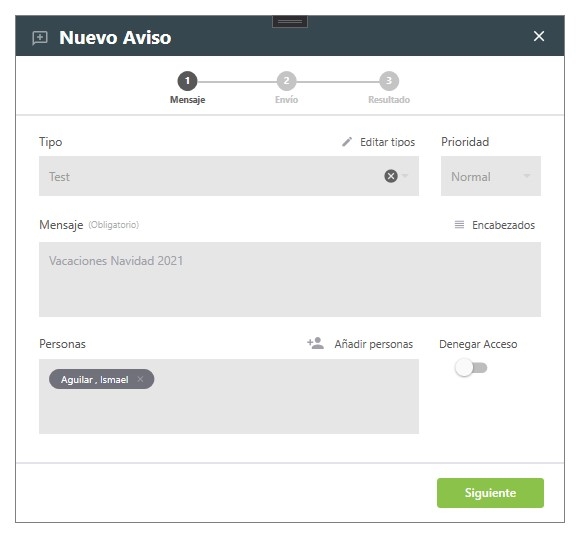The width and height of the screenshot is (580, 539).
Task: Toggle the Denegar Acceso switch
Action: (471, 368)
